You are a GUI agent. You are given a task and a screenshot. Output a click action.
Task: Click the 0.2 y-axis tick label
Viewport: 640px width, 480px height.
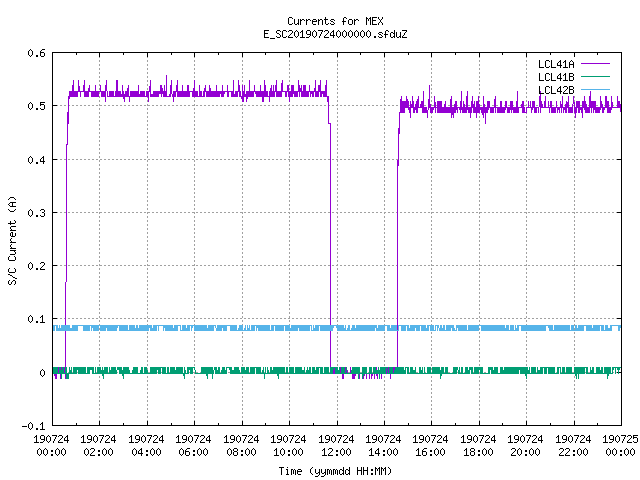coord(36,266)
